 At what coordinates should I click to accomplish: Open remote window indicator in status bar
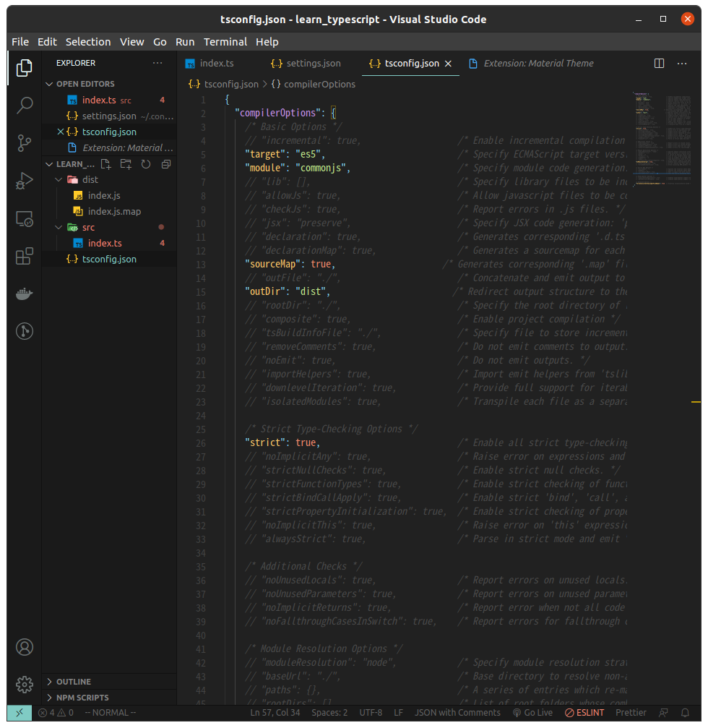pyautogui.click(x=19, y=713)
